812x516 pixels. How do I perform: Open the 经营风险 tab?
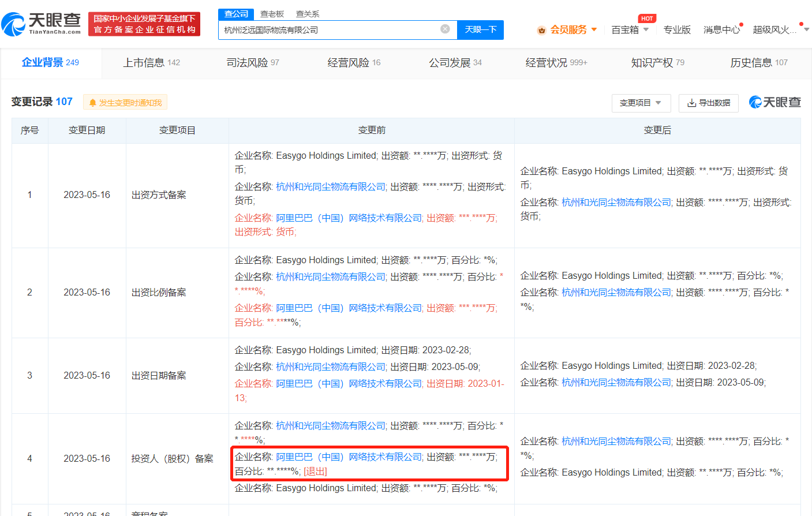(x=354, y=62)
